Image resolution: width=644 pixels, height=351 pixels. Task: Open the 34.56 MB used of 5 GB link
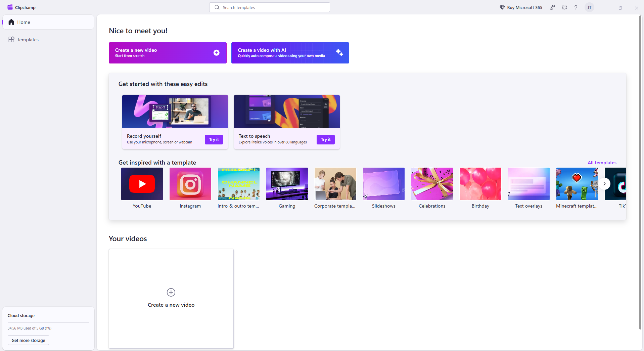tap(30, 328)
